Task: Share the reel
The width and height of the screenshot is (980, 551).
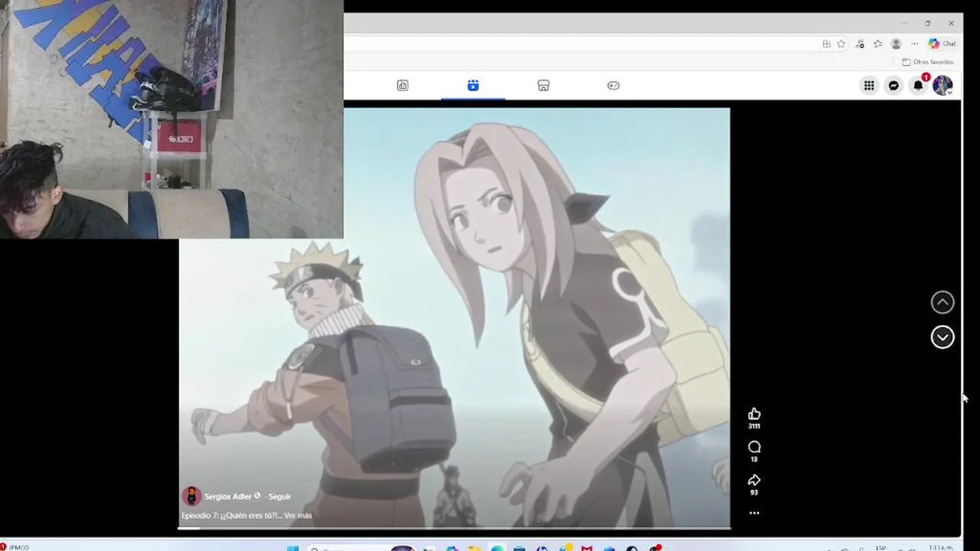Action: [754, 480]
